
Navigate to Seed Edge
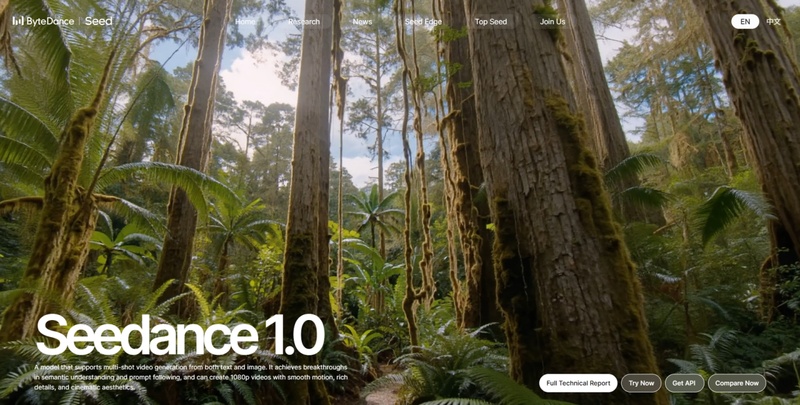click(x=423, y=22)
